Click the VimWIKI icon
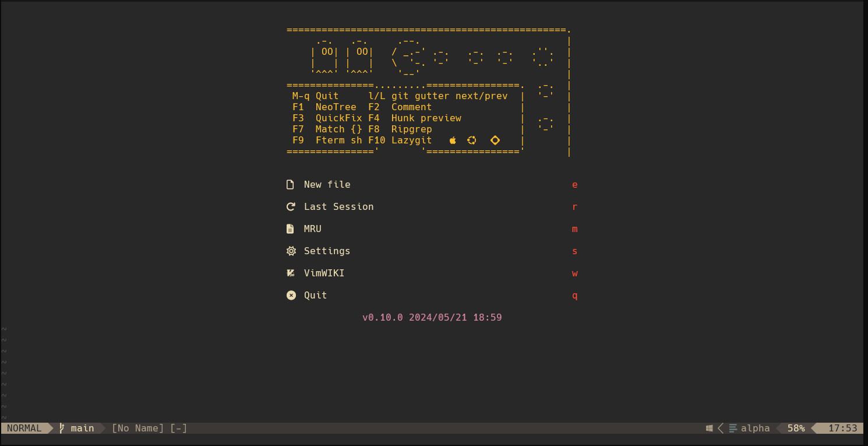Viewport: 868px width, 446px height. coord(291,273)
